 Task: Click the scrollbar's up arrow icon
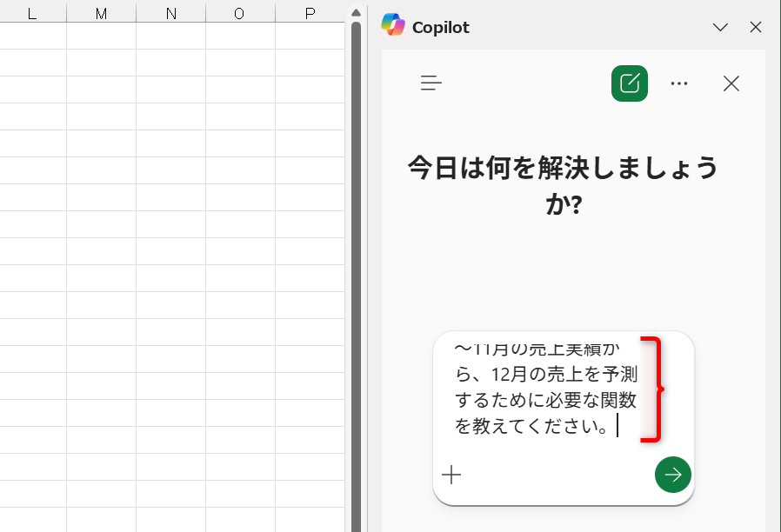tap(356, 12)
